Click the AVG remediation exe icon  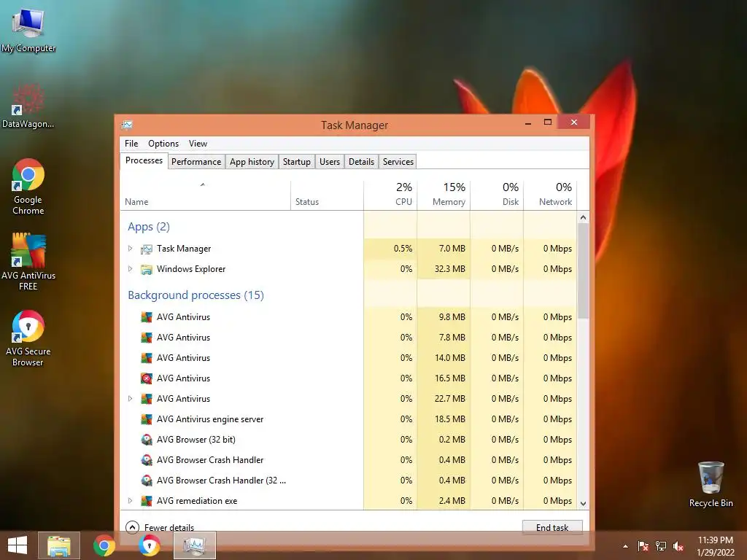pyautogui.click(x=146, y=501)
